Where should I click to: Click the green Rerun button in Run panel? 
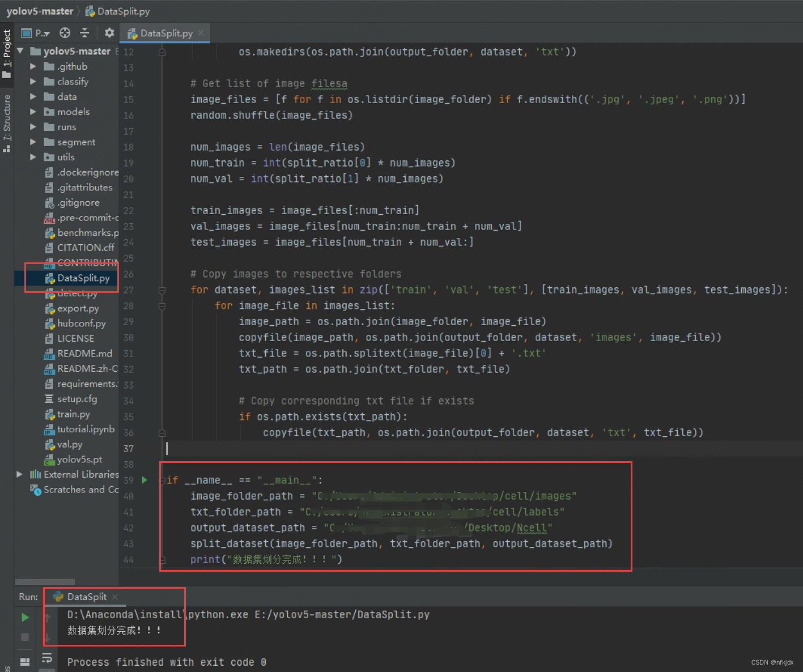tap(25, 617)
